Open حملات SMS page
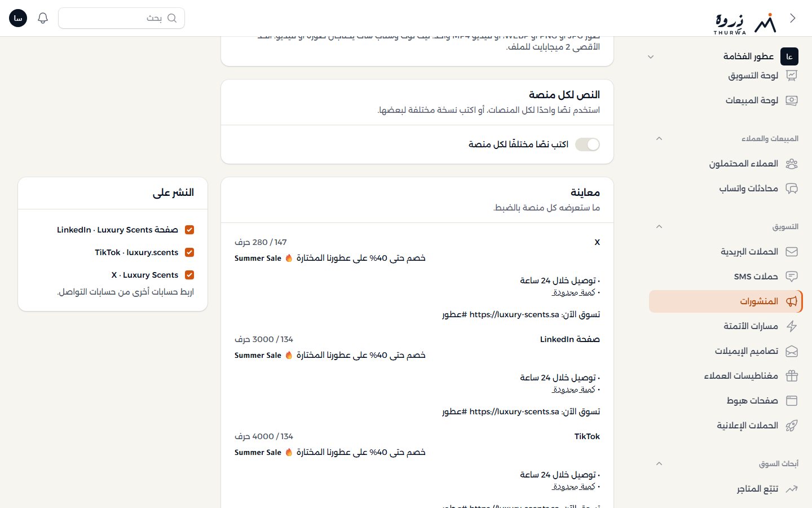 726,277
